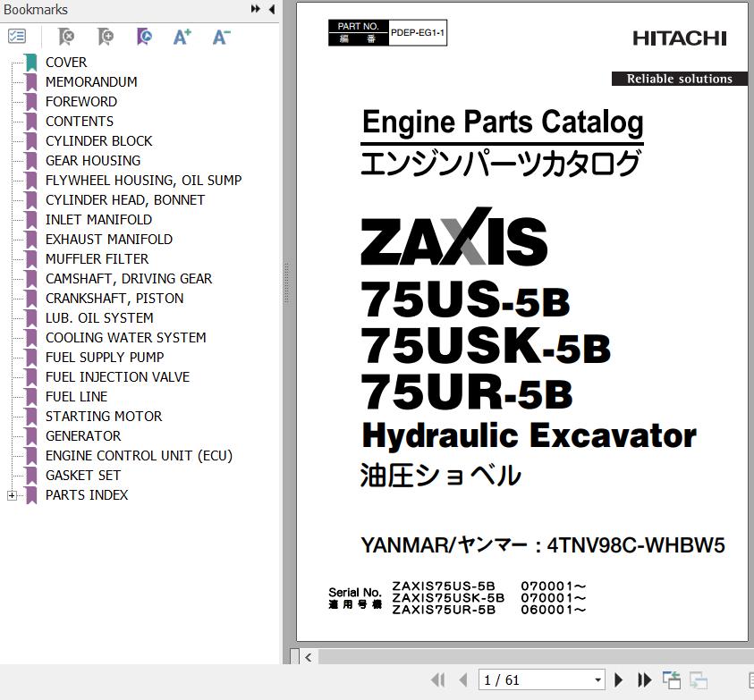Go to the INLET MANIFOLD bookmark
The height and width of the screenshot is (700, 754).
coord(98,220)
